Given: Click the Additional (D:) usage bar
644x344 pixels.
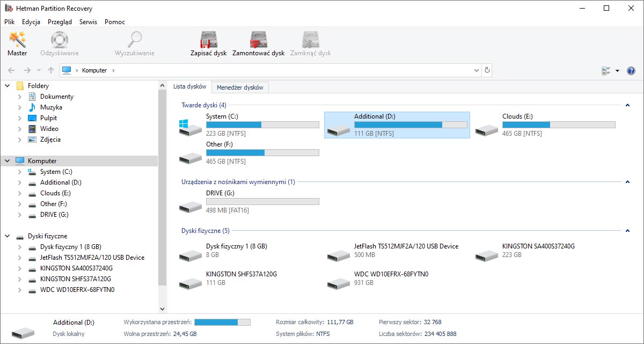Looking at the screenshot, I should [x=411, y=125].
